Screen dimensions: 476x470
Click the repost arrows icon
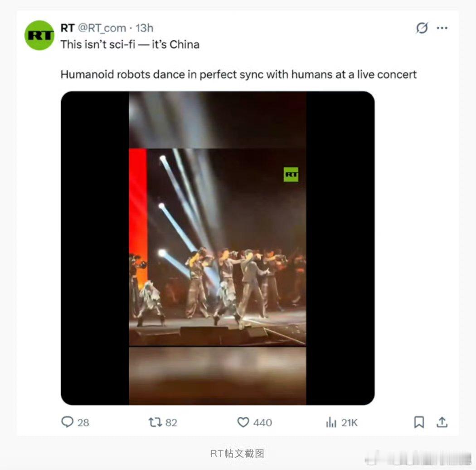point(155,422)
